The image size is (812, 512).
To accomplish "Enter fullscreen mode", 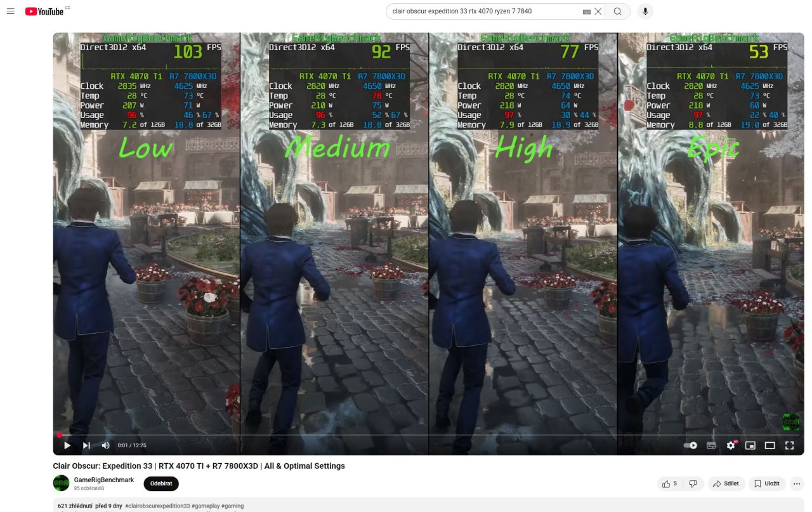I will coord(790,445).
